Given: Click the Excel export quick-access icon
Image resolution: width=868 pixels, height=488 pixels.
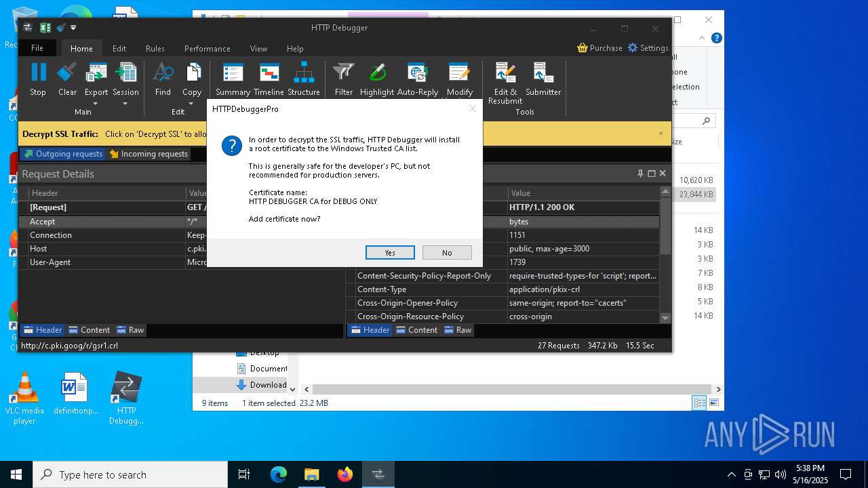Looking at the screenshot, I should click(45, 28).
